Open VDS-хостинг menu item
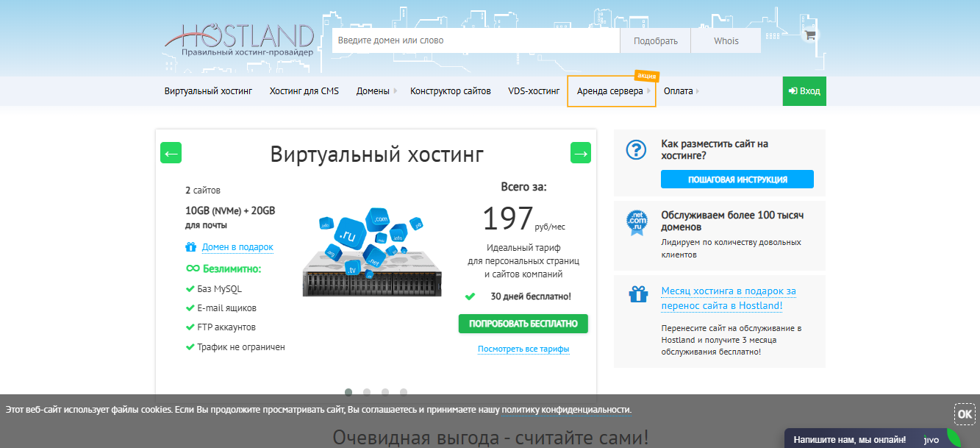 (x=534, y=91)
